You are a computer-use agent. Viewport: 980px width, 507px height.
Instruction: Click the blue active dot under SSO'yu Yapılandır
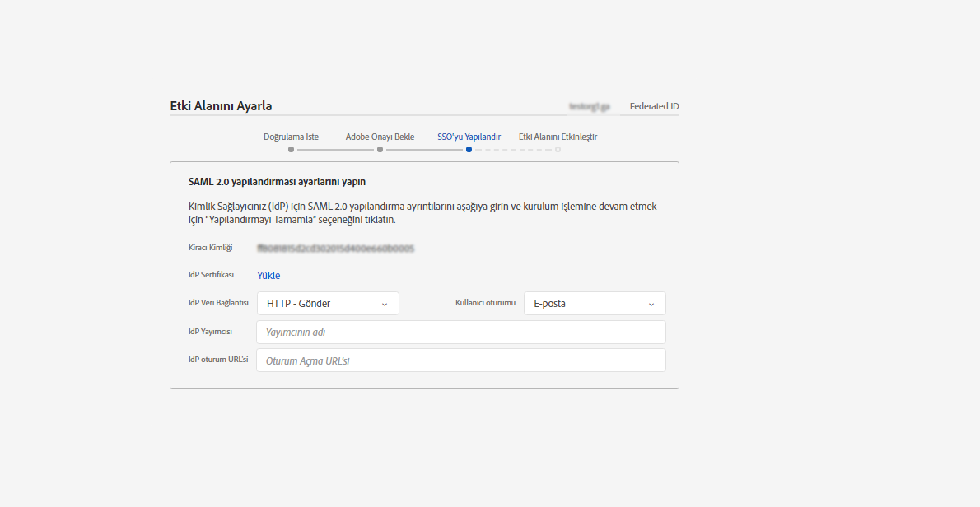469,150
